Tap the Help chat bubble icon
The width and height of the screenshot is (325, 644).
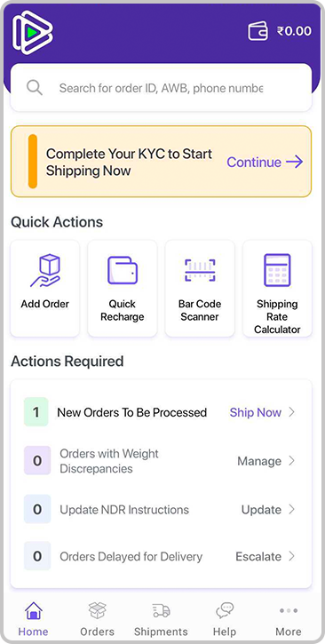(225, 610)
